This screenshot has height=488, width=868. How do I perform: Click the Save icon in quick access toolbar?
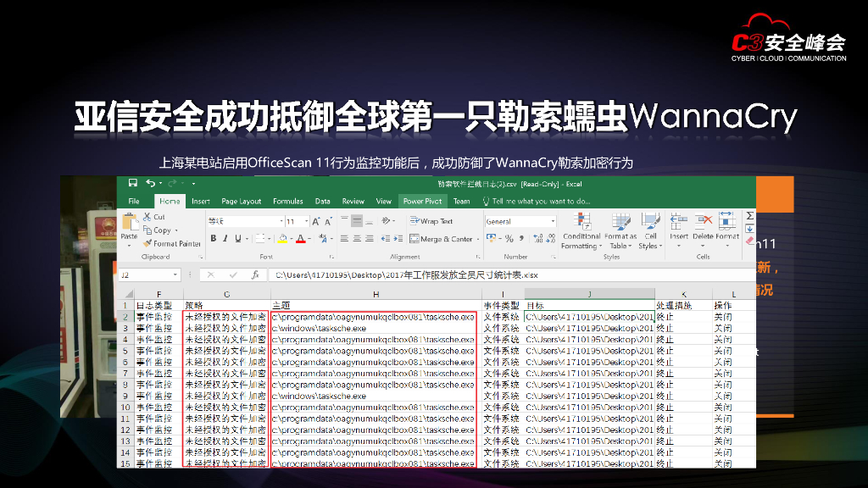133,183
